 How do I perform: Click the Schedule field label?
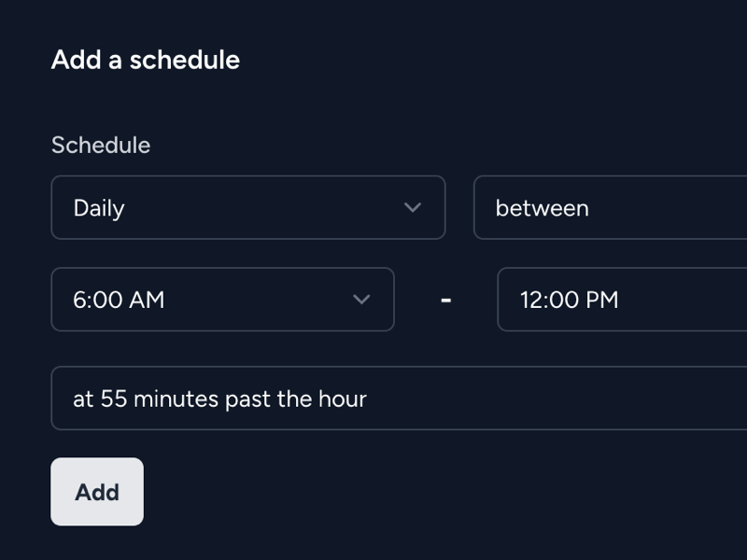[101, 145]
